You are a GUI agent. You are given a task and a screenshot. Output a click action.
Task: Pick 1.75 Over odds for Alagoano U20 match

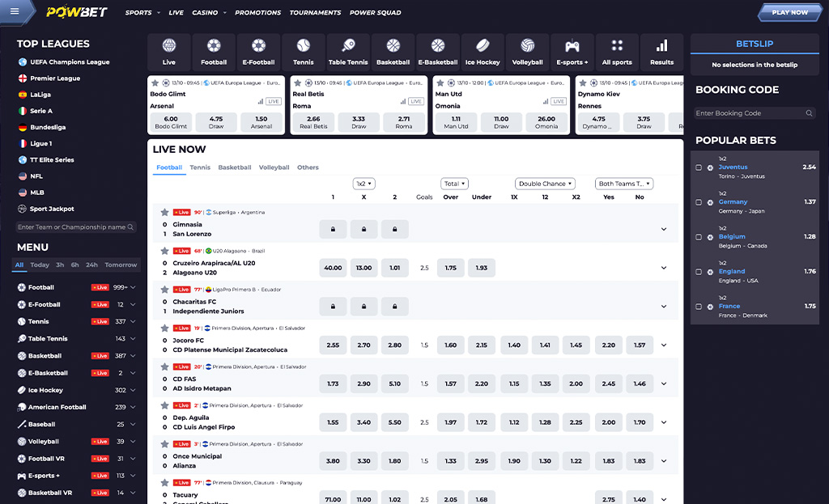click(450, 268)
